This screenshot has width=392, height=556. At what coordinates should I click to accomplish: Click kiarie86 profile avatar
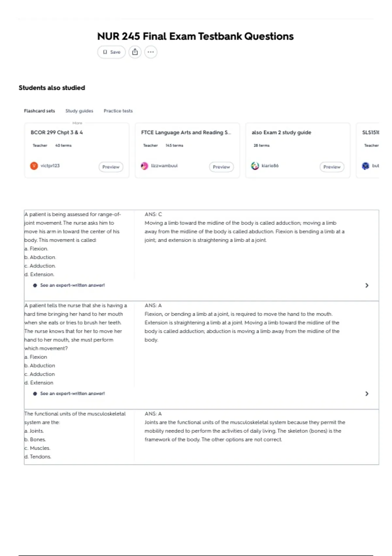(x=255, y=166)
